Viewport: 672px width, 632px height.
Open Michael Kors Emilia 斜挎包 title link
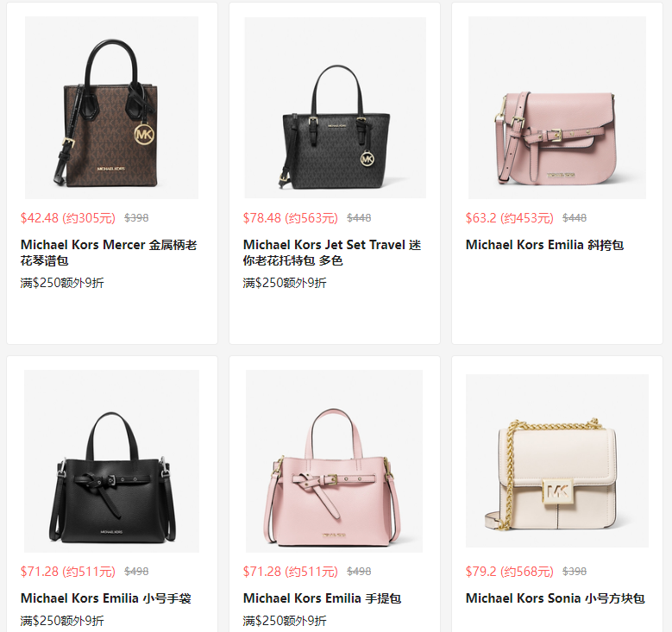point(544,245)
